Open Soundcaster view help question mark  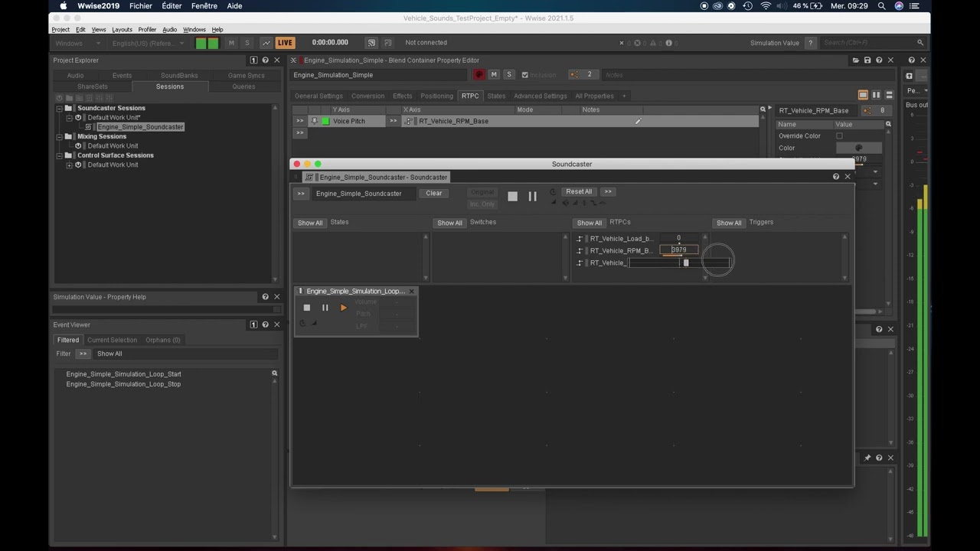(x=835, y=177)
